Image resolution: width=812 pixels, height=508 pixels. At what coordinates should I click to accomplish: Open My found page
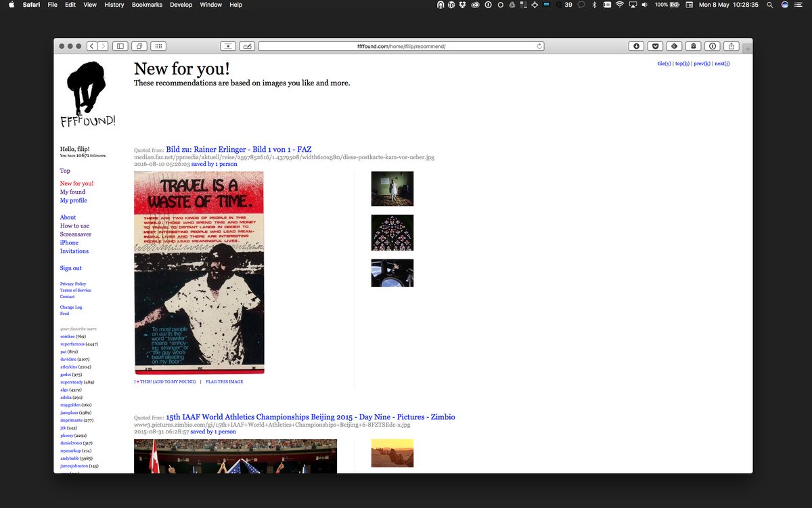[x=72, y=192]
